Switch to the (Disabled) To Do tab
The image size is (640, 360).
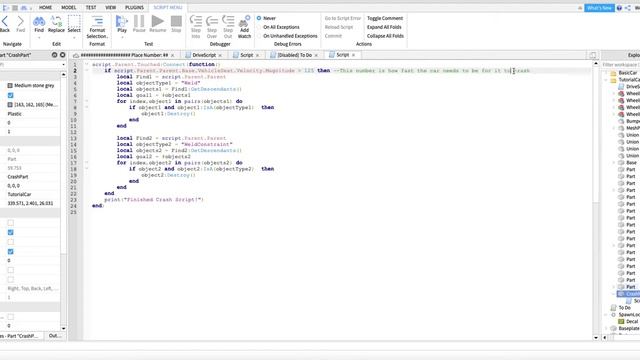pos(294,55)
